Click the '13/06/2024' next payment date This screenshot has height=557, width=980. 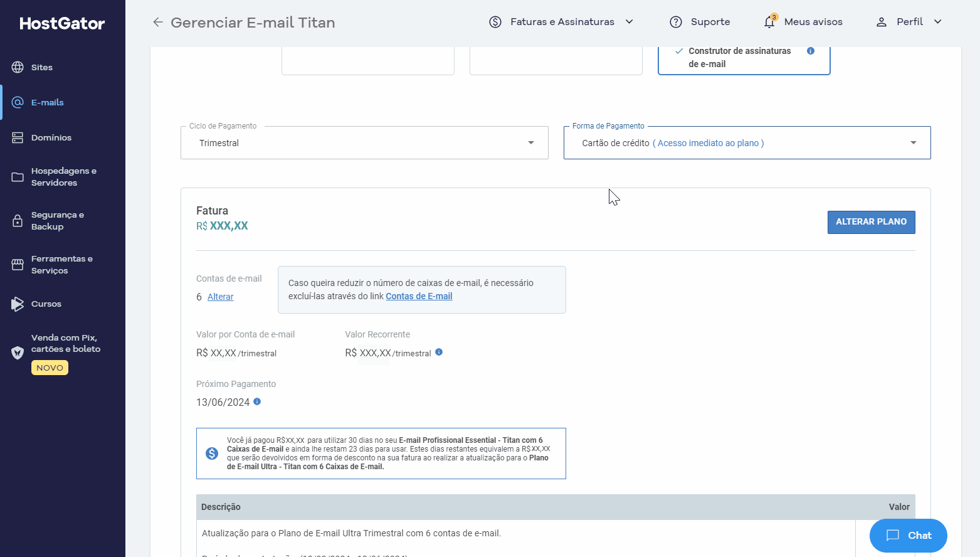(x=223, y=402)
